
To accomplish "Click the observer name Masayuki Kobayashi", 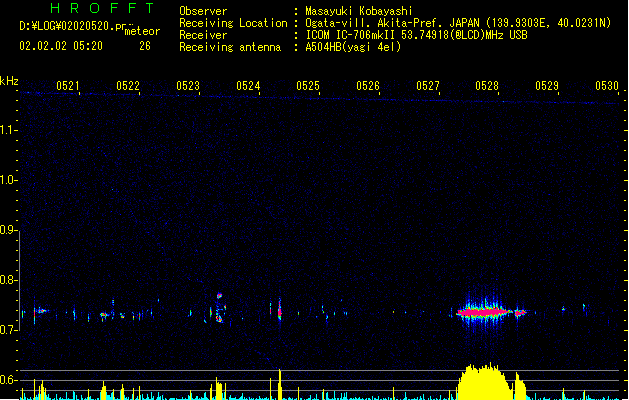I will [359, 11].
